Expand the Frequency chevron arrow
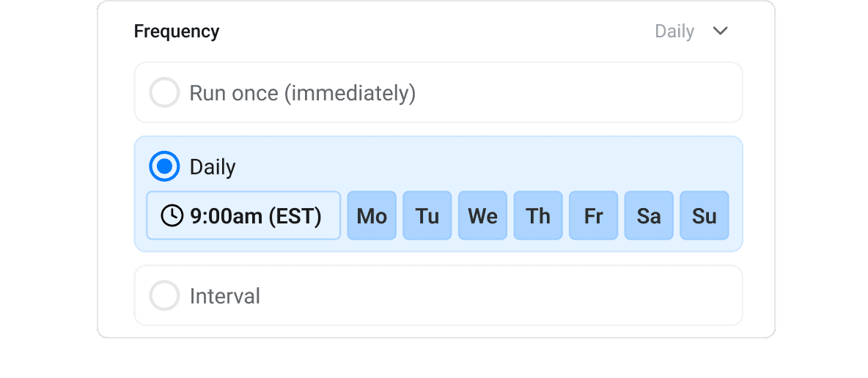 pyautogui.click(x=721, y=31)
